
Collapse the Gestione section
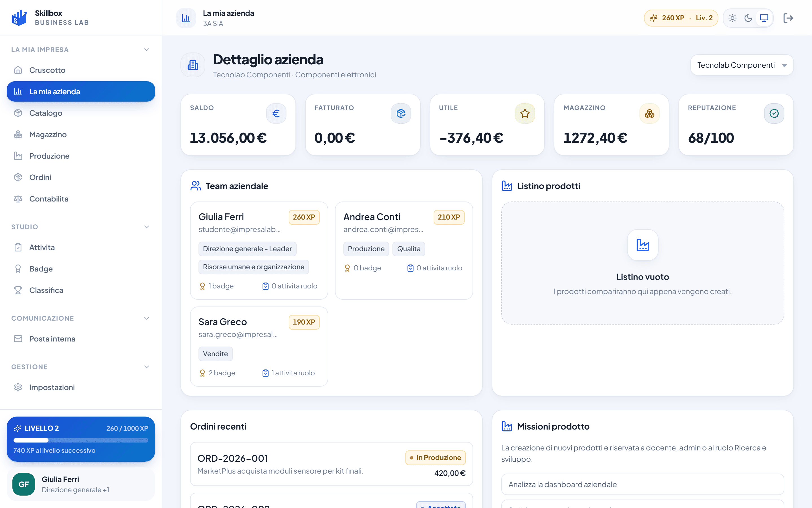click(147, 367)
